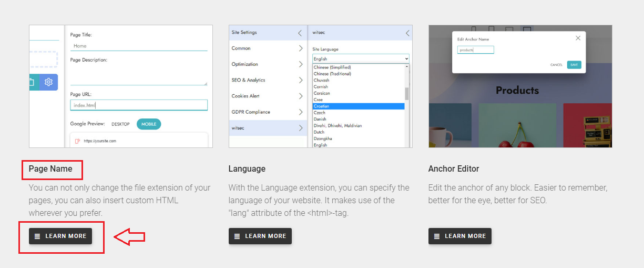Expand the GDPR Compliance section
This screenshot has height=268, width=644.
point(268,112)
